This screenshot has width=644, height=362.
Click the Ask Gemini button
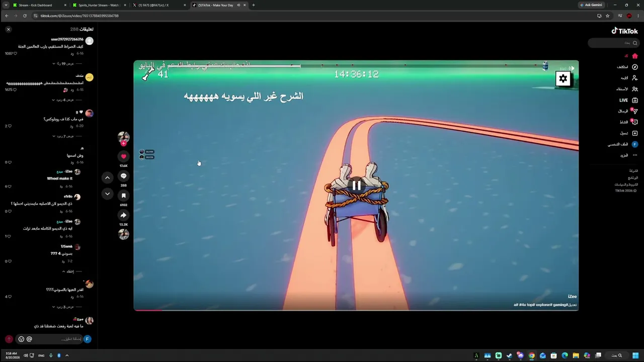[591, 5]
